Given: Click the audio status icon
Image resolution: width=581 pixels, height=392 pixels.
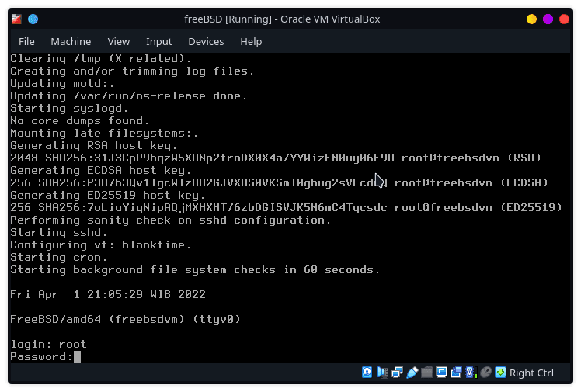Looking at the screenshot, I should point(382,373).
